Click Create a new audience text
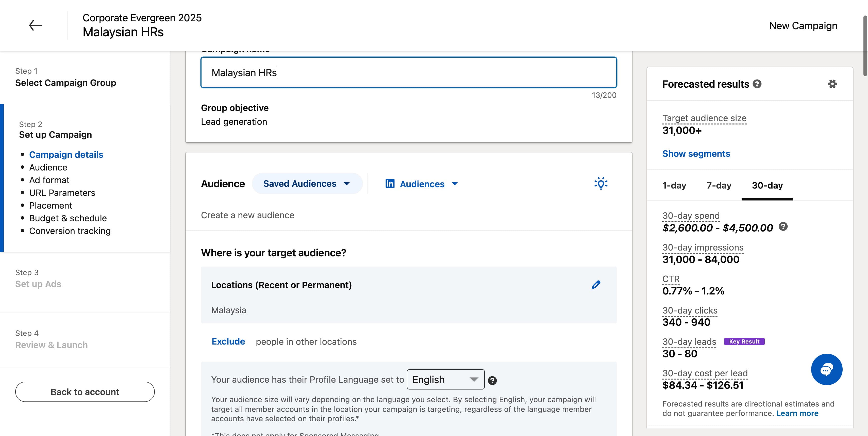868x436 pixels. tap(247, 215)
